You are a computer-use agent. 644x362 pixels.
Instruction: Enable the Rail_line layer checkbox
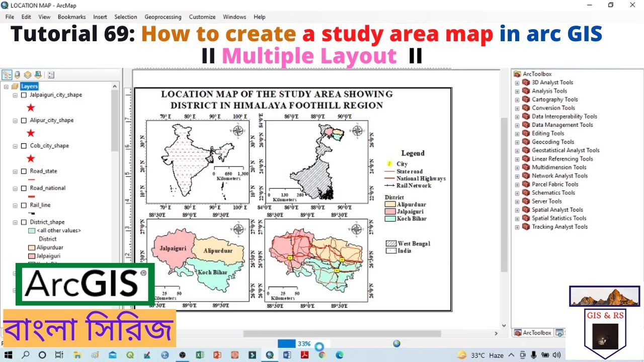(24, 205)
